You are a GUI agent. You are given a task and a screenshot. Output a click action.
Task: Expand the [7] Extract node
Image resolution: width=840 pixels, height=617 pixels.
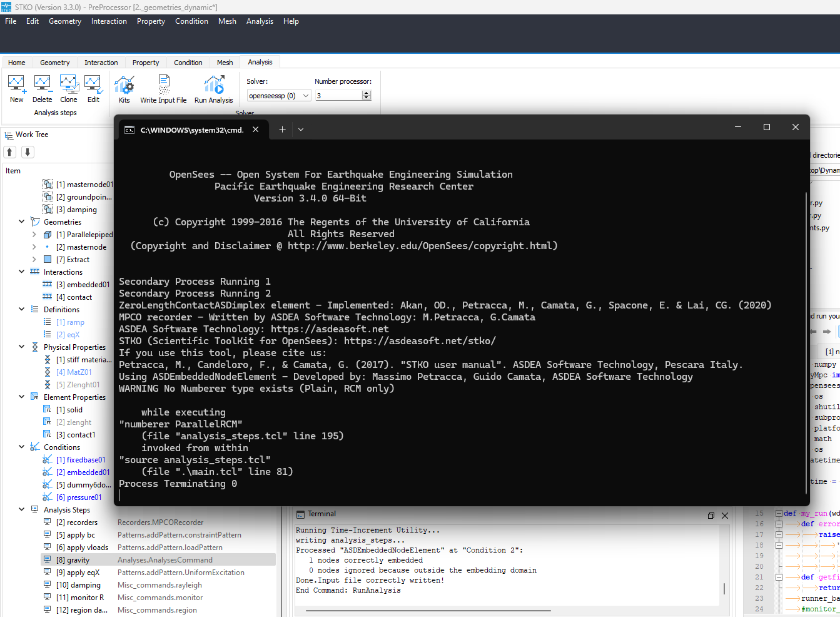[34, 260]
